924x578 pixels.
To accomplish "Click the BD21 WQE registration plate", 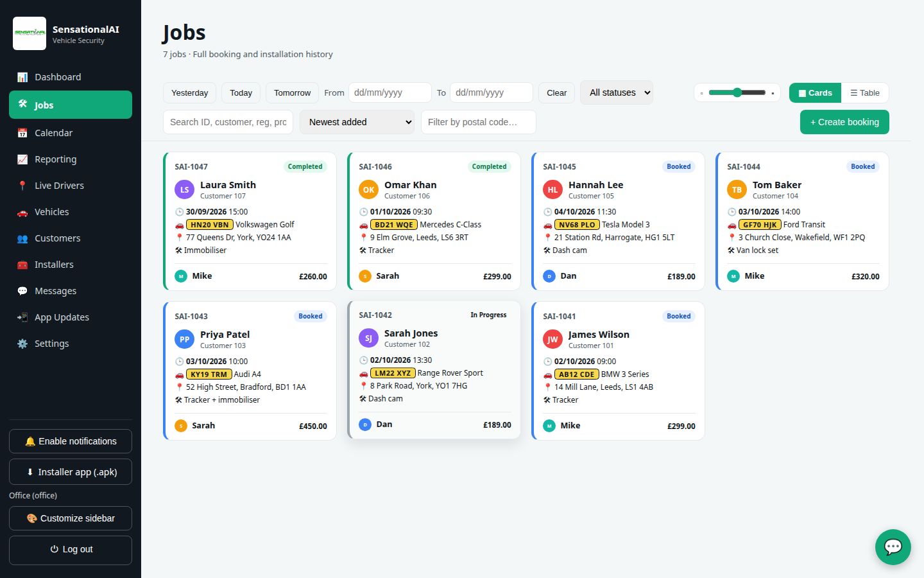I will tap(394, 225).
